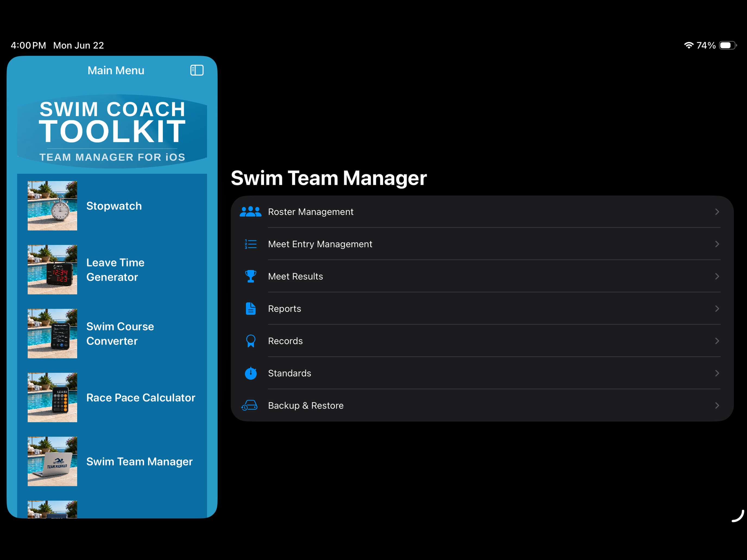Click the Reports document icon
Screen dimensions: 747x560
click(251, 308)
